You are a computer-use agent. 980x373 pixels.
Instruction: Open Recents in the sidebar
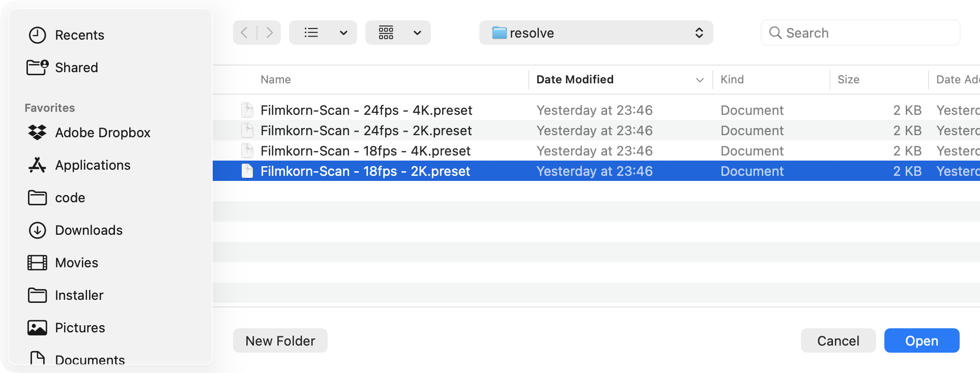coord(66,35)
